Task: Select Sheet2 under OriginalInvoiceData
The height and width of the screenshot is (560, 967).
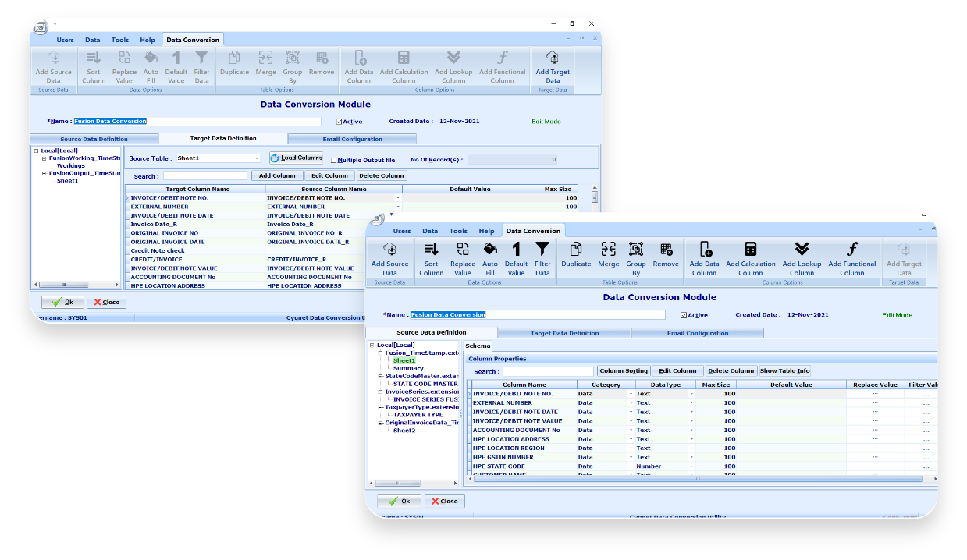Action: point(404,431)
